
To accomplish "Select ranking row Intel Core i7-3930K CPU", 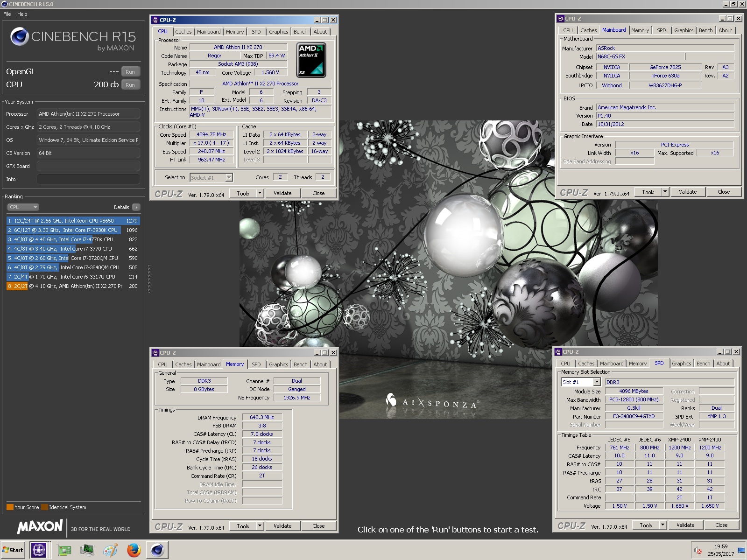I will 73,230.
